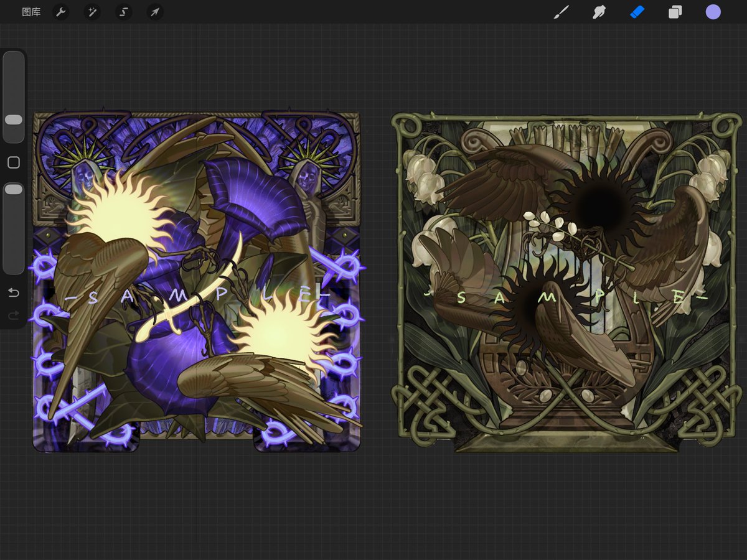Screen dimensions: 747x560
Task: Open the lavender active color picker
Action: [x=713, y=12]
